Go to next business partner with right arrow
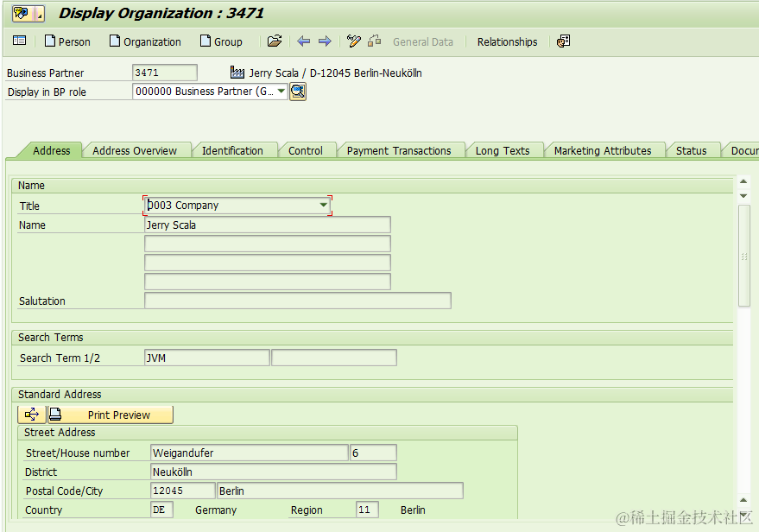Image resolution: width=759 pixels, height=532 pixels. [x=325, y=41]
